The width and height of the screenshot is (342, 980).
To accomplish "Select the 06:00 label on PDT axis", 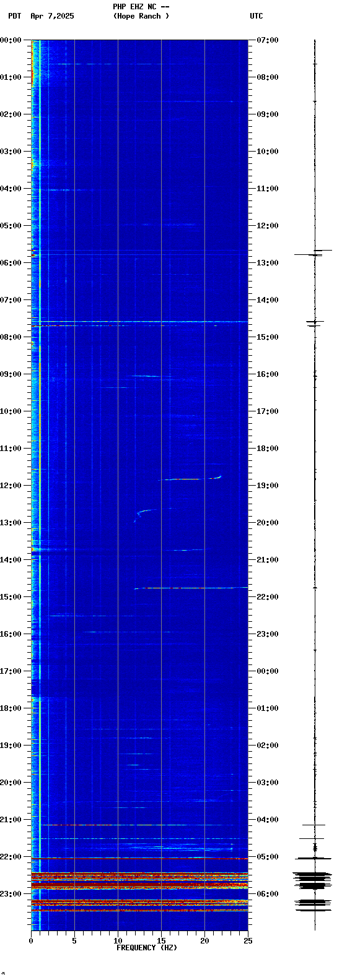I will point(11,263).
